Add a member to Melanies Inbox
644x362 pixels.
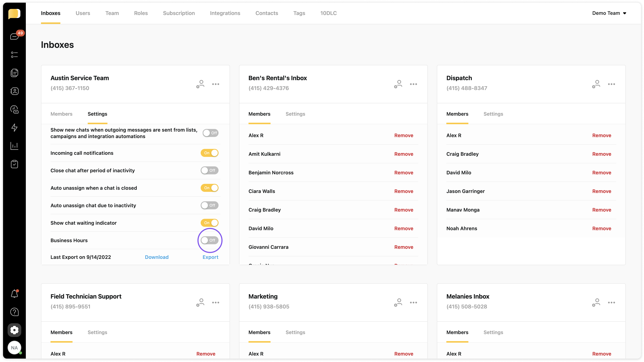coord(596,303)
